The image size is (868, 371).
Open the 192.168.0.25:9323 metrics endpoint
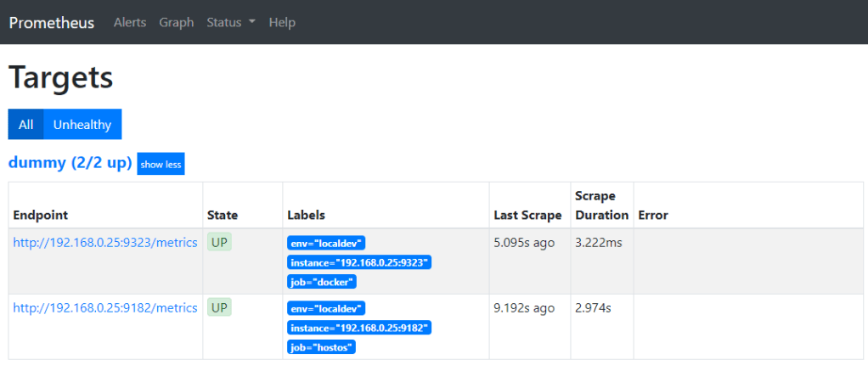point(105,243)
